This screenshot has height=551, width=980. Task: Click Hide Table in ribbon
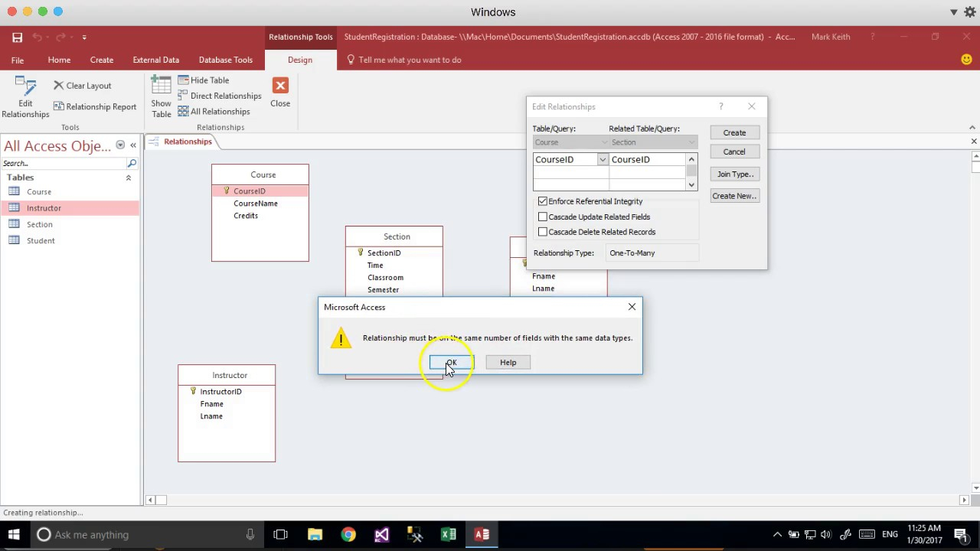pos(204,80)
